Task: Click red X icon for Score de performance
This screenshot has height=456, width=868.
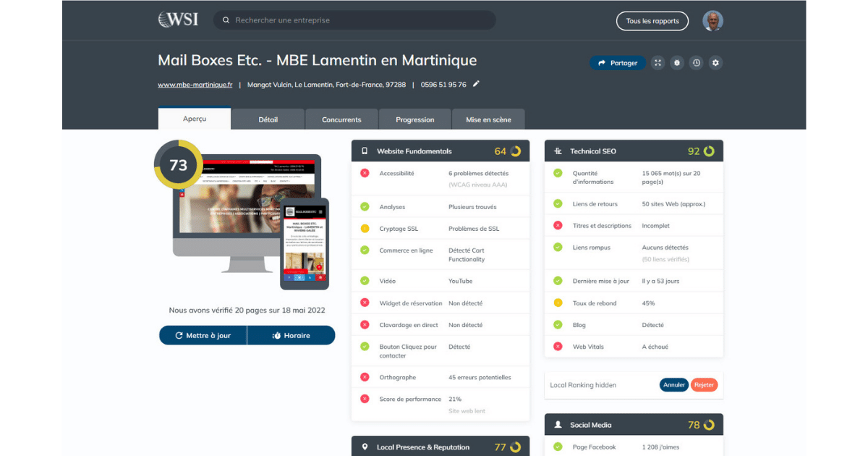Action: click(365, 399)
